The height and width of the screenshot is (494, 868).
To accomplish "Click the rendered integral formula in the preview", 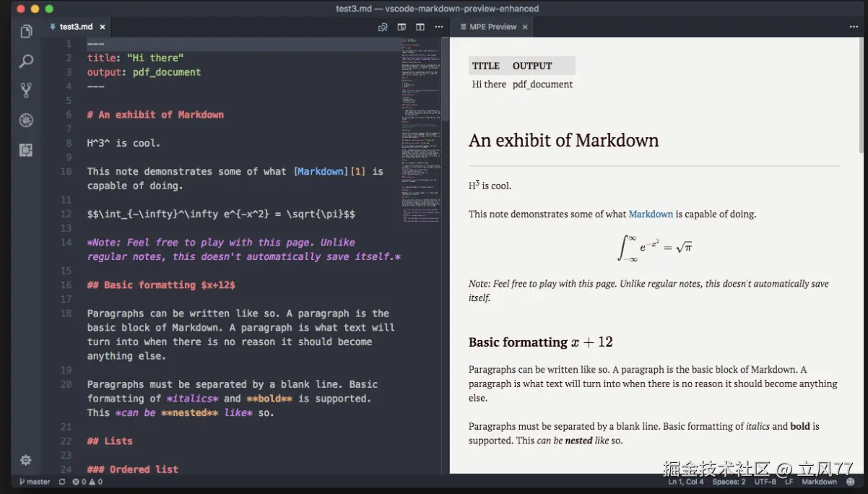I will point(654,248).
